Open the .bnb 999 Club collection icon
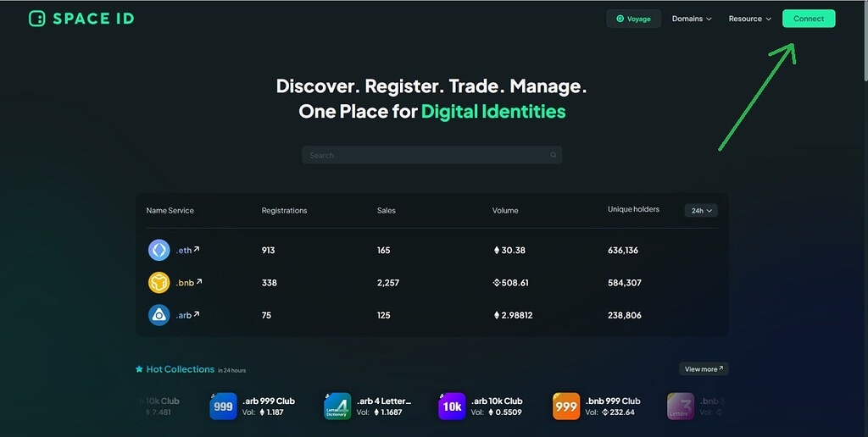 [x=566, y=407]
